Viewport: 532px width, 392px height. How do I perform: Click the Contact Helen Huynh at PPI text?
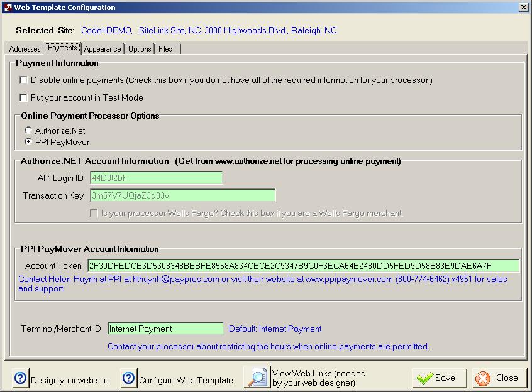click(263, 283)
